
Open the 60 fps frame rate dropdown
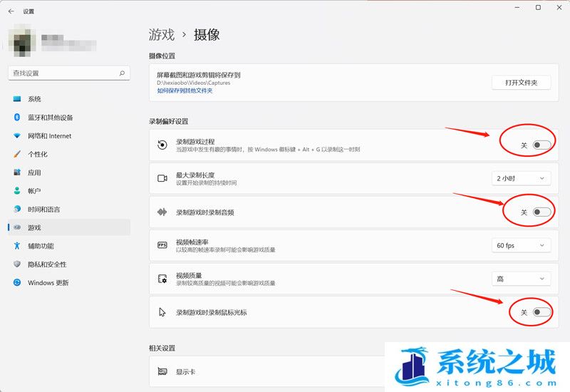tap(521, 245)
